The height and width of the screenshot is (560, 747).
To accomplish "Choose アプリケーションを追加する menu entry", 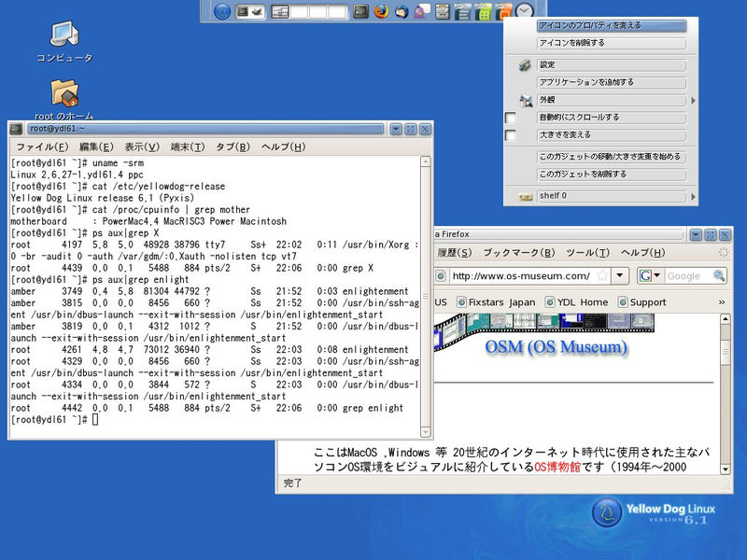I will coord(612,83).
